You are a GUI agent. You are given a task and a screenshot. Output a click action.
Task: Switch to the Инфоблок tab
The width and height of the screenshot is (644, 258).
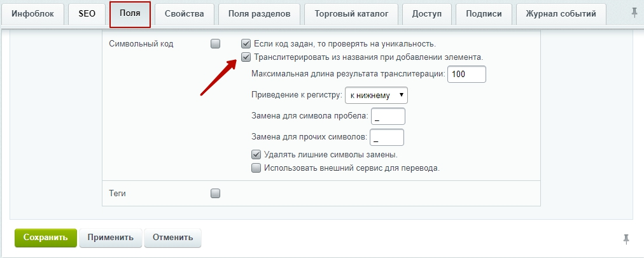[x=32, y=14]
